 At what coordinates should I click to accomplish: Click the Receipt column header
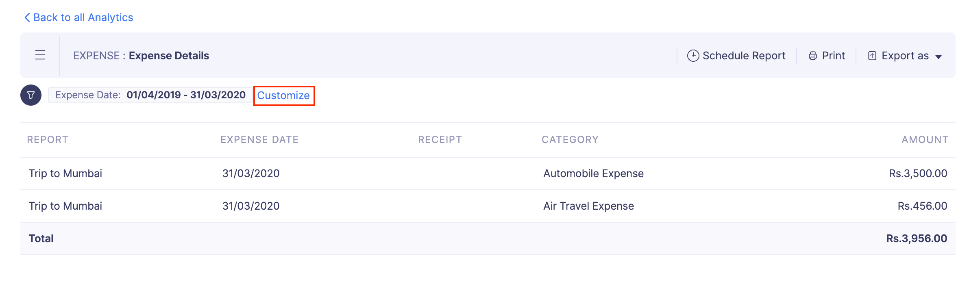(x=440, y=140)
